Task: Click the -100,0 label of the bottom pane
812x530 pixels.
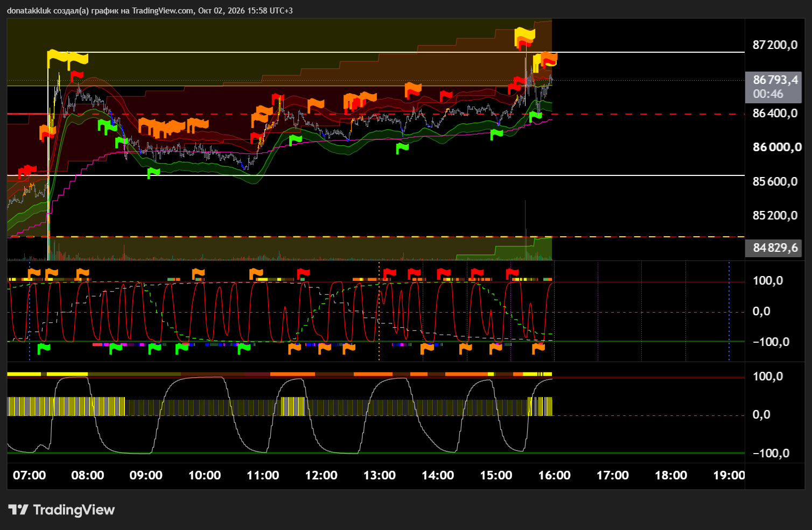Action: (771, 454)
